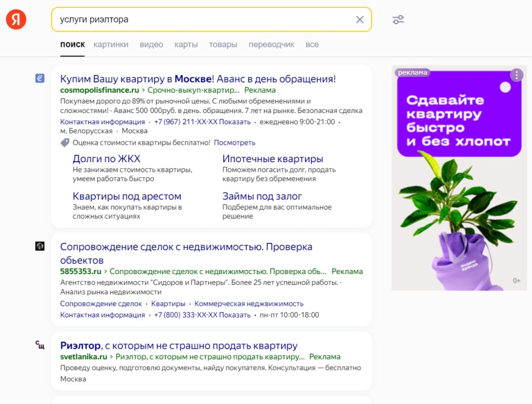Screen dimensions: 532x404
Task: Click 'пн-пт 10:00-18:00' hours text
Action: click(289, 315)
